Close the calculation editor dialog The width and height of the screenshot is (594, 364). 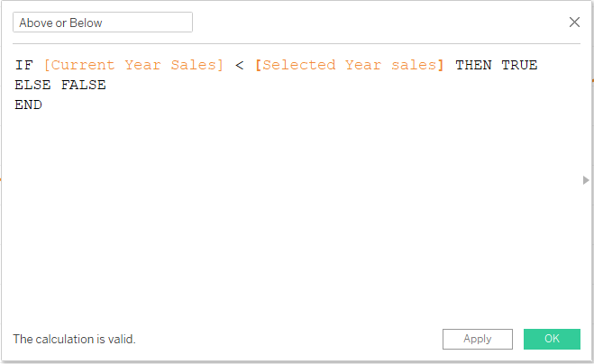point(574,22)
